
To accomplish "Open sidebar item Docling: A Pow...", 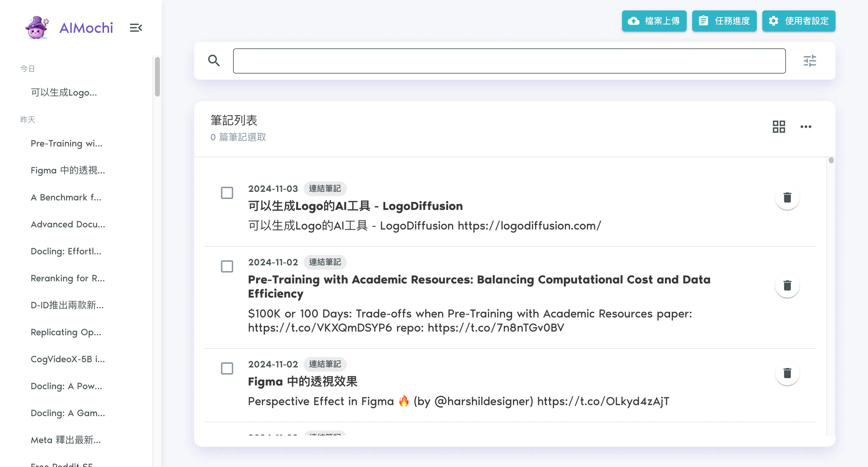I will coord(66,386).
